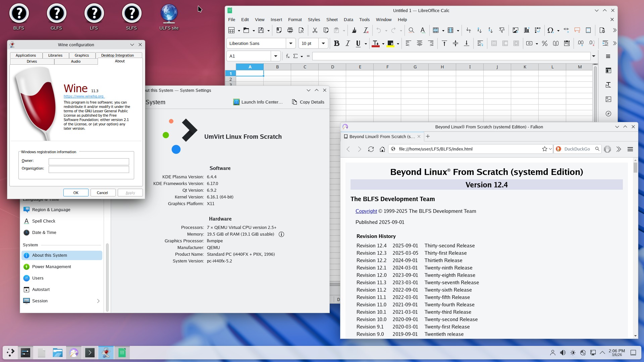Click Insert Image icon in Calc toolbar
This screenshot has width=644, height=362.
515,30
